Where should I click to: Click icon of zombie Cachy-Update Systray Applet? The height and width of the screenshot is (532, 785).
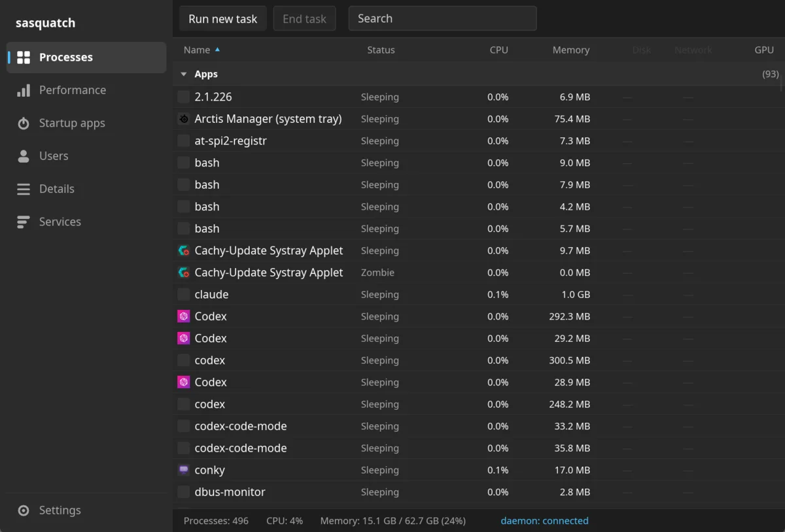point(184,273)
